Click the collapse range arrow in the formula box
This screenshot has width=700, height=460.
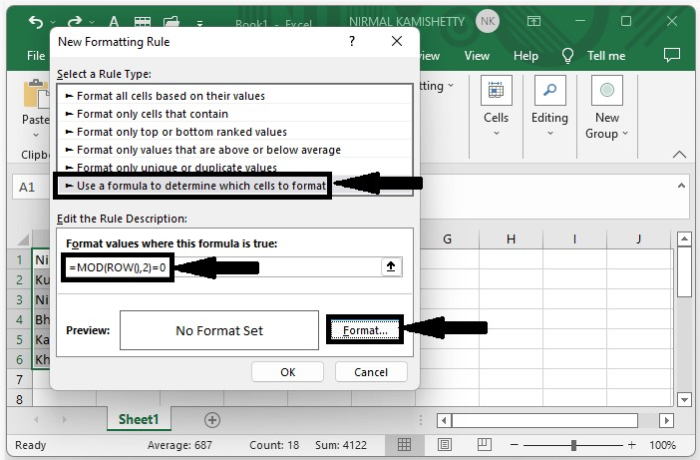(391, 267)
